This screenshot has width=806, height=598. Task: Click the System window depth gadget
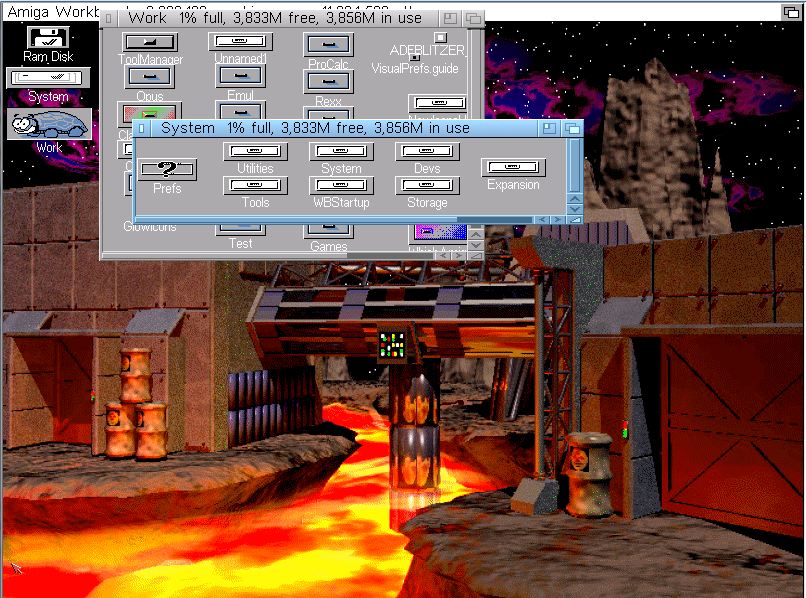(x=572, y=128)
